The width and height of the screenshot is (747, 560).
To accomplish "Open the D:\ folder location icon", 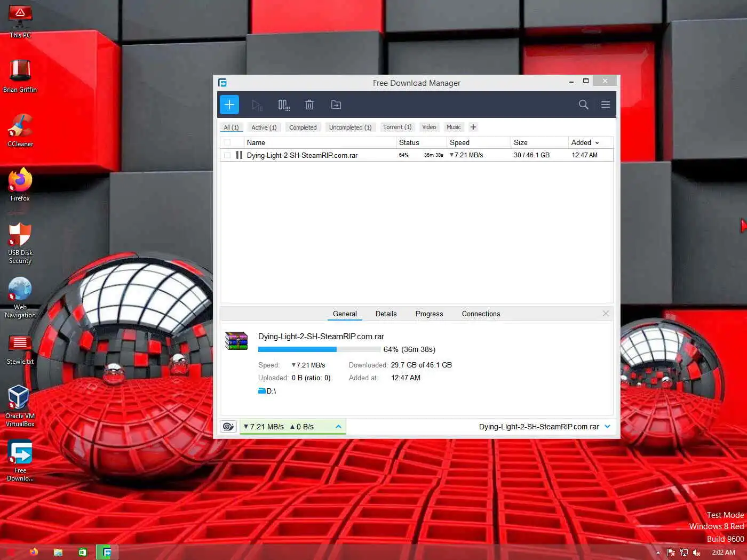I will coord(261,391).
